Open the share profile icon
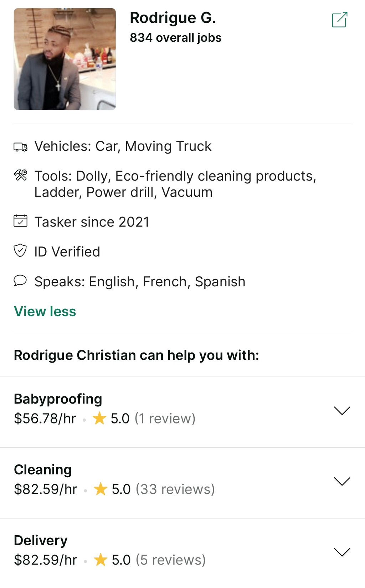Viewport: 365px width, 588px height. click(x=339, y=20)
